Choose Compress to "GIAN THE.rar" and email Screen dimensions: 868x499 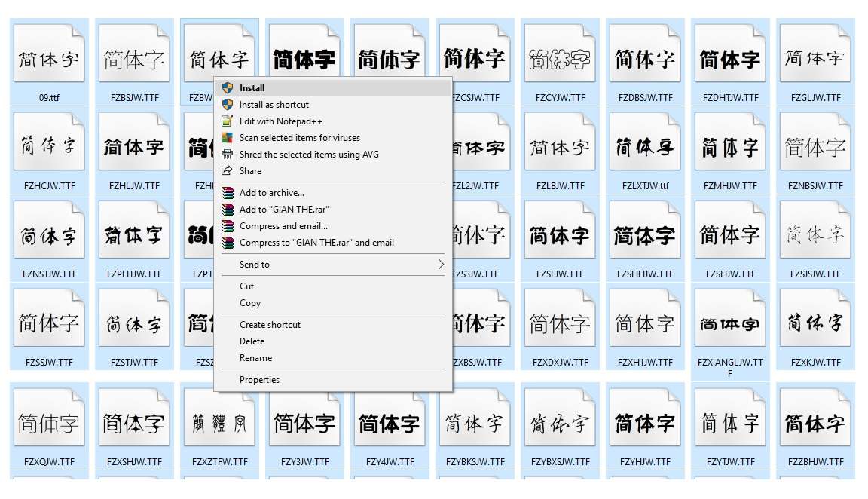pos(333,243)
